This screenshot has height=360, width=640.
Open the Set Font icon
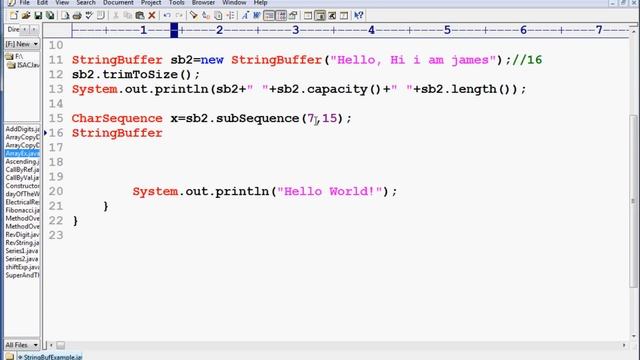click(245, 16)
